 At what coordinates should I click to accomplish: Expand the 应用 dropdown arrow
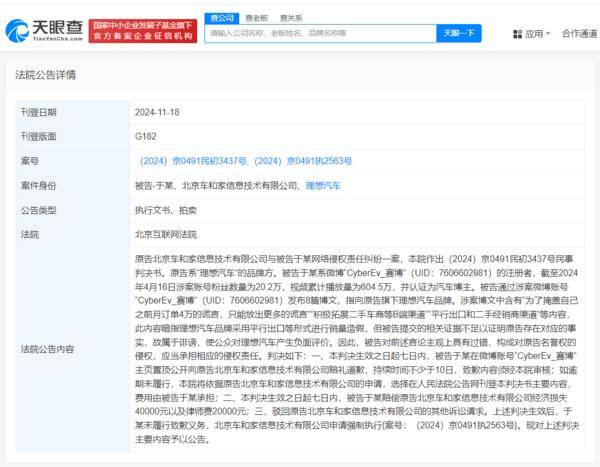[x=548, y=34]
